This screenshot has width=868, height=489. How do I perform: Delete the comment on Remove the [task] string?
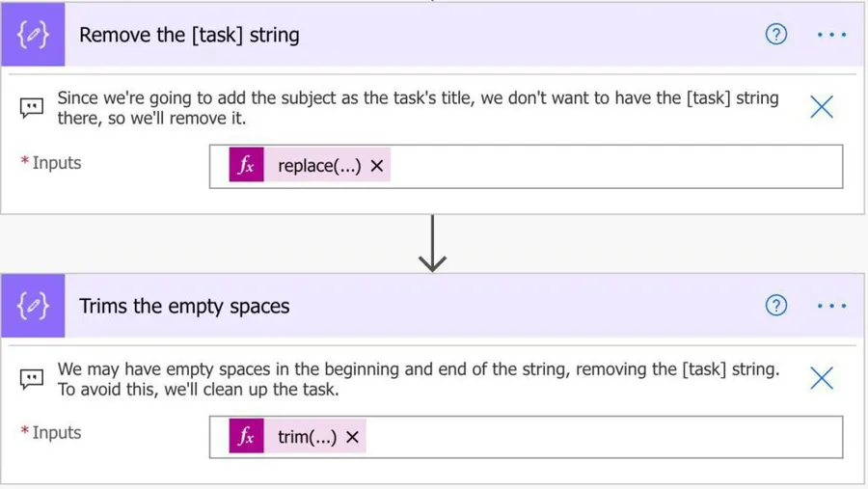click(822, 106)
